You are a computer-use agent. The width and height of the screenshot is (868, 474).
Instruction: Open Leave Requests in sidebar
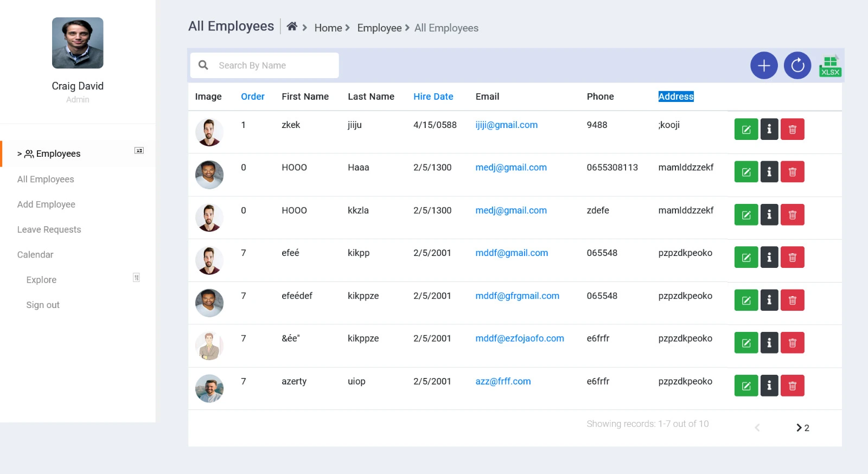[x=49, y=230]
